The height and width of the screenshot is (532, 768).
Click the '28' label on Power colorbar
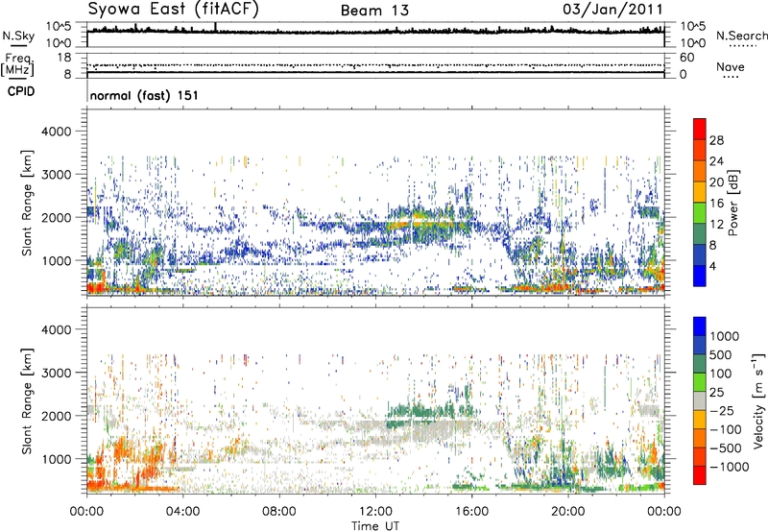click(x=716, y=140)
